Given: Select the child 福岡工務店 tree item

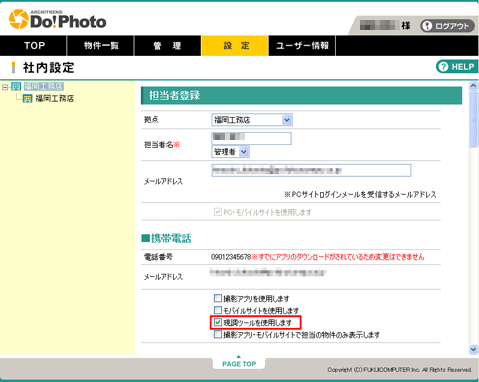Looking at the screenshot, I should coord(55,99).
